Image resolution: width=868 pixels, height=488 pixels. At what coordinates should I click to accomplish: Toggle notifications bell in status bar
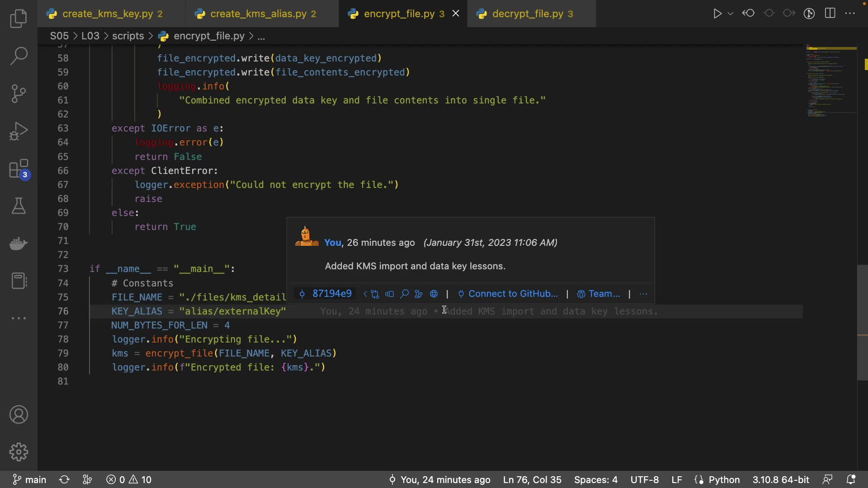[851, 479]
